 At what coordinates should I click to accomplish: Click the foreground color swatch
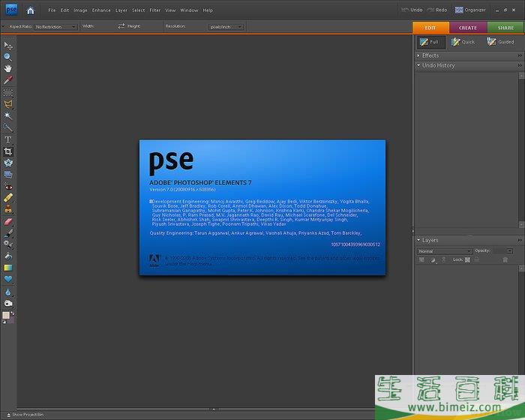coord(6,315)
